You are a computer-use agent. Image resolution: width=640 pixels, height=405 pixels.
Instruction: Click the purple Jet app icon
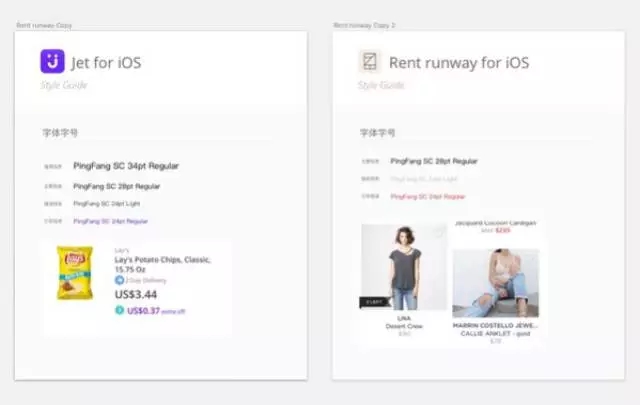coord(52,62)
